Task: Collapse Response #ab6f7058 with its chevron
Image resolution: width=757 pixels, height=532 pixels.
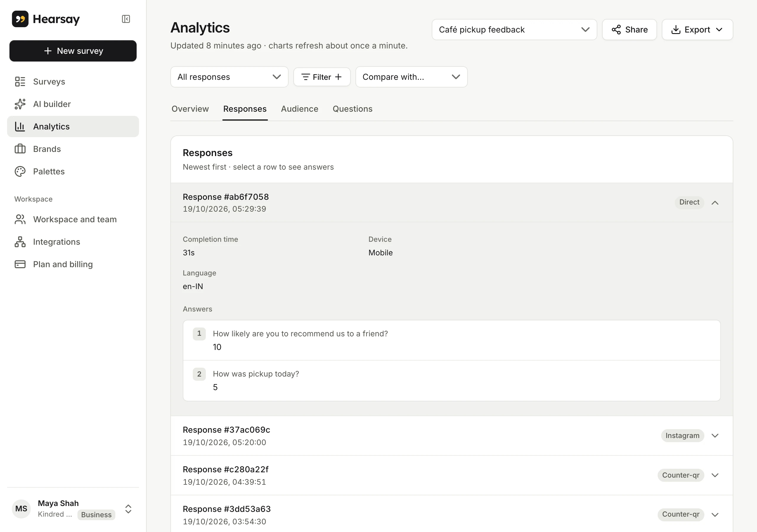Action: [x=715, y=203]
